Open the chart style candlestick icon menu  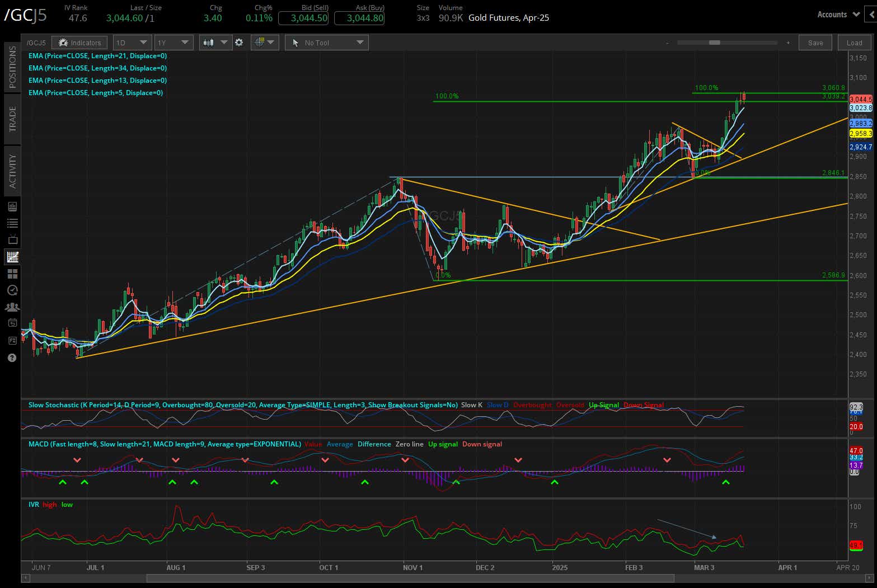point(215,42)
